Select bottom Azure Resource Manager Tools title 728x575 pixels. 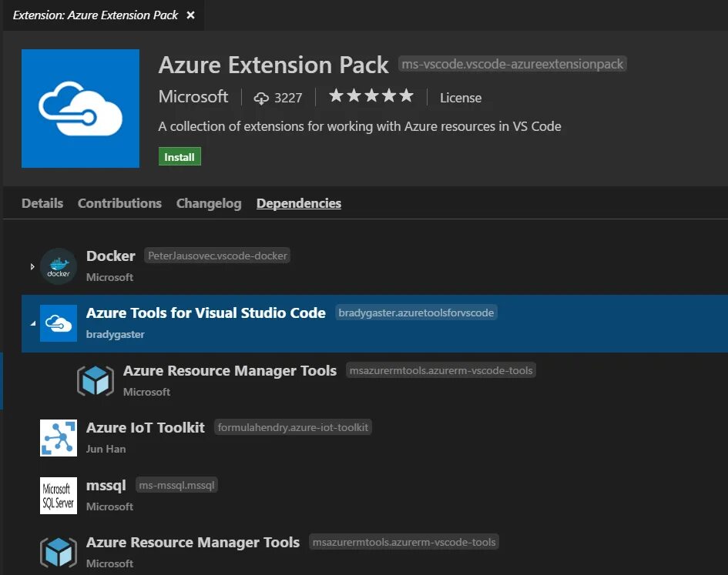pyautogui.click(x=193, y=542)
